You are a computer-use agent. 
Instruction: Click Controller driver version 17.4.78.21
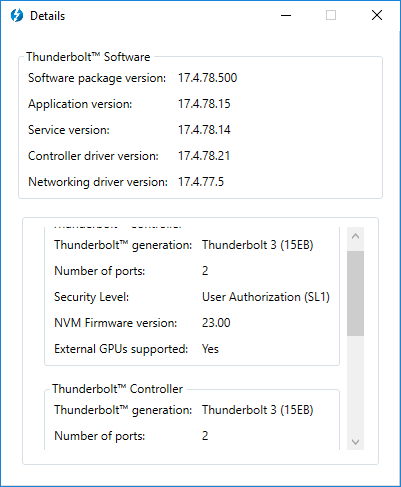tap(204, 156)
